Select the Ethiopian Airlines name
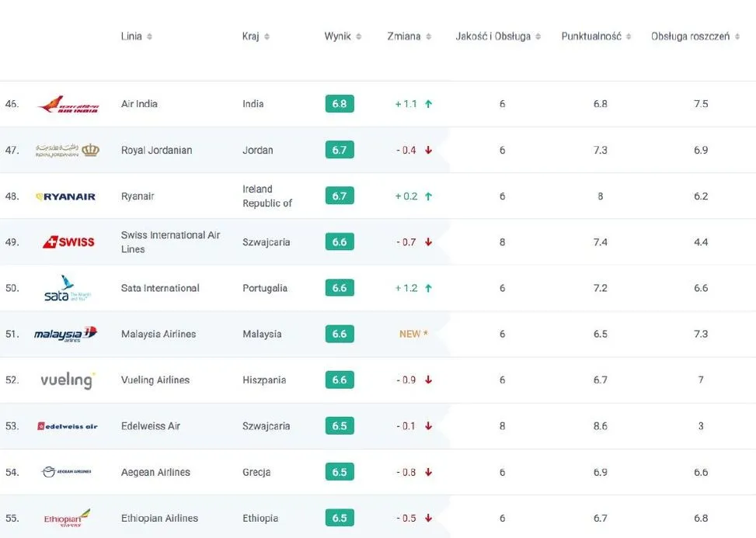 (159, 519)
